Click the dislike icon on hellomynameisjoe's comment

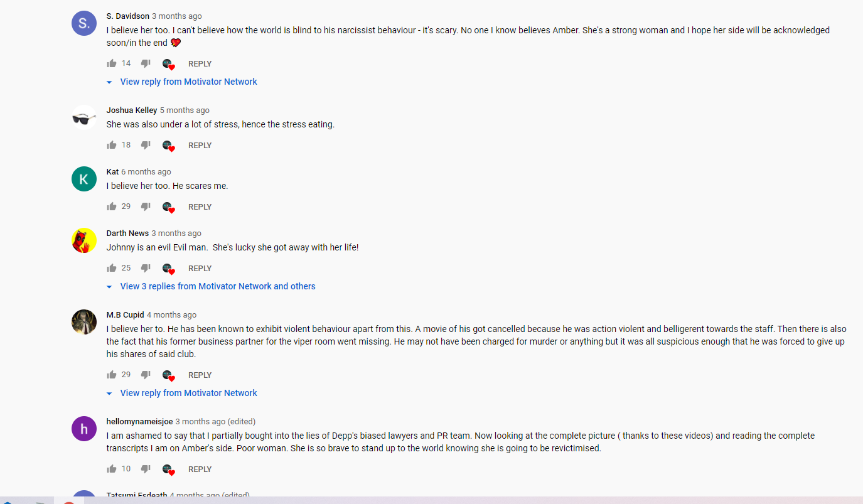tap(145, 469)
